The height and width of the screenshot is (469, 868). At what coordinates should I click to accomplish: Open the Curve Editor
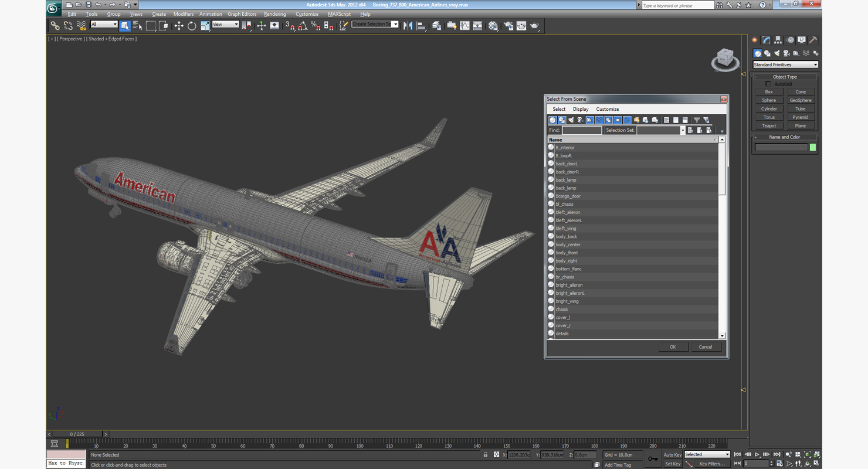(464, 25)
